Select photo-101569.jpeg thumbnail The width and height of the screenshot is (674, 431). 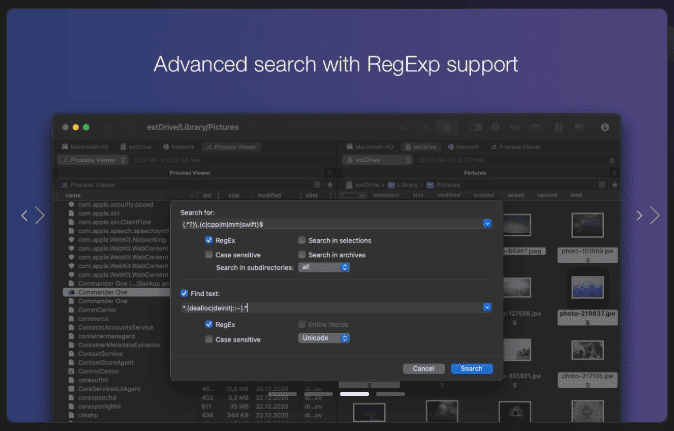coord(587,225)
